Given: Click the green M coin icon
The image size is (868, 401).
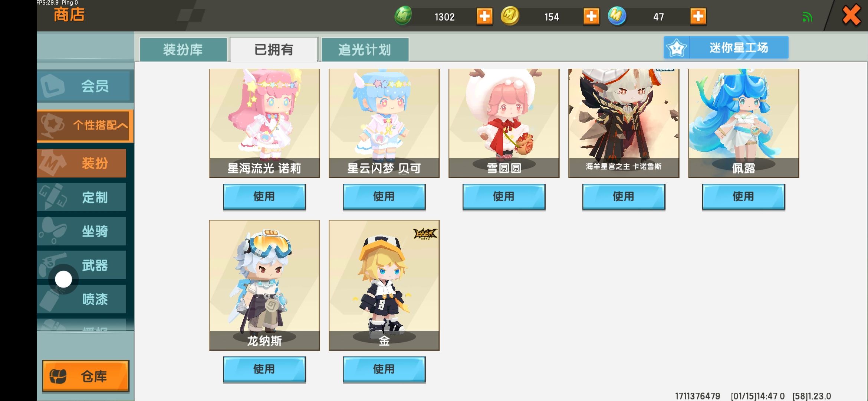Looking at the screenshot, I should pos(403,16).
